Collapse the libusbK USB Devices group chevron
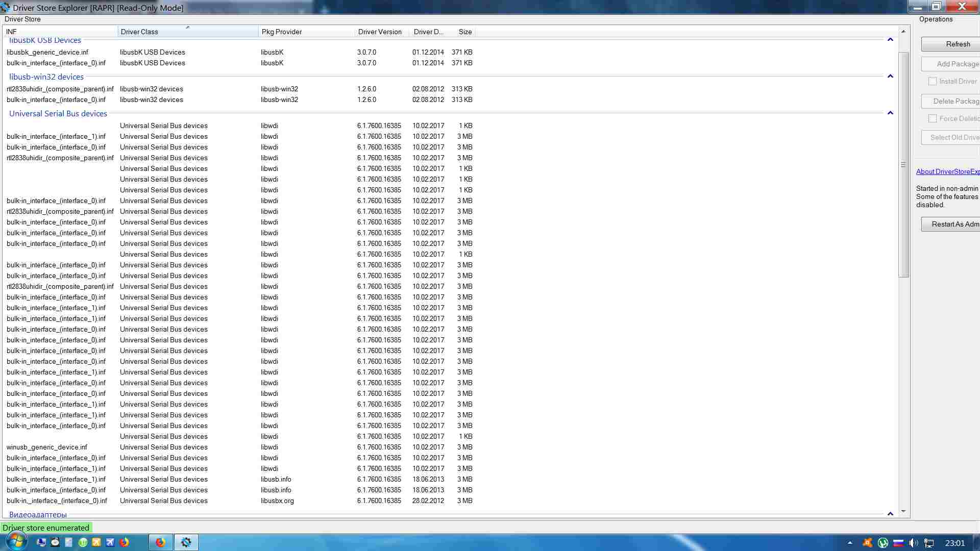Screen dimensions: 980x551 coord(890,40)
